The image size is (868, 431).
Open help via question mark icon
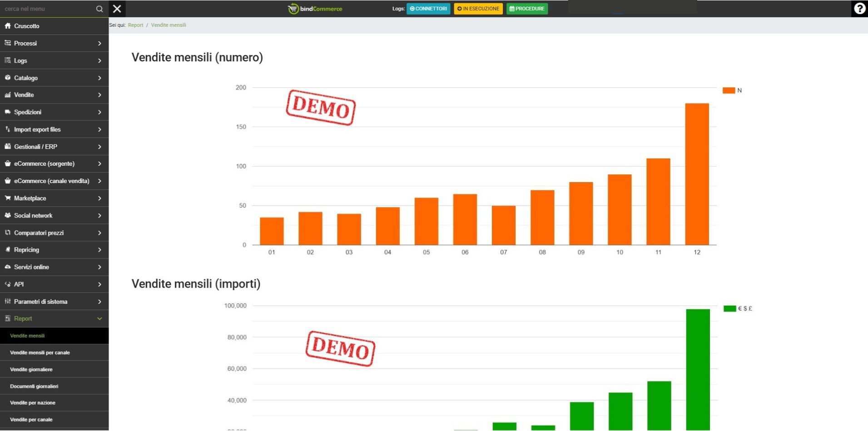coord(859,9)
